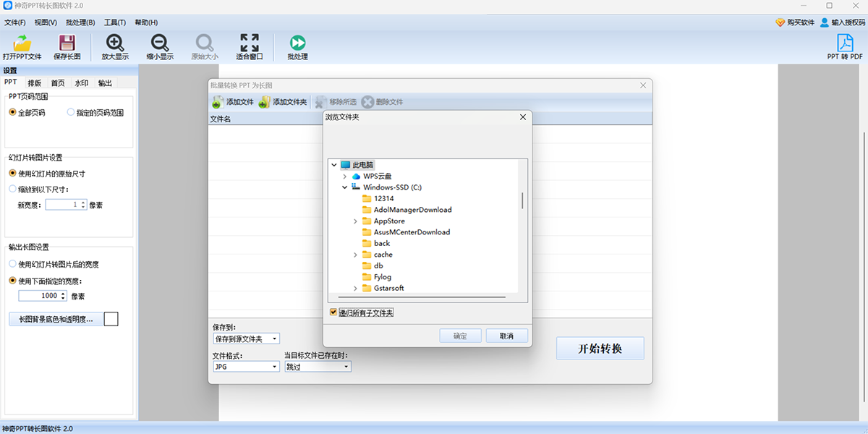Viewport: 868px width, 434px height.
Task: Open the 帮助(H) menu
Action: pos(146,22)
